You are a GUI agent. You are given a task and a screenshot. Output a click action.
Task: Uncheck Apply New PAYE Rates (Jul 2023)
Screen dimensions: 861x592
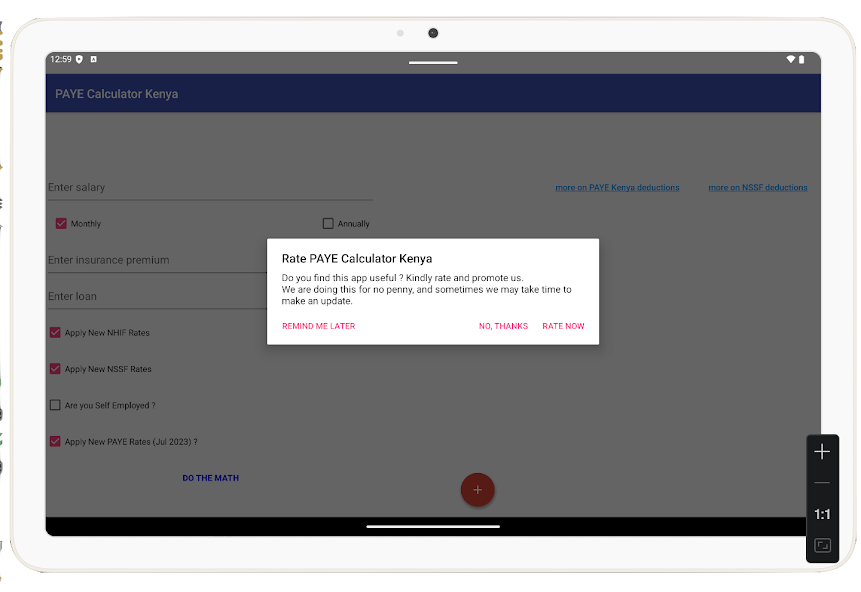coord(55,441)
